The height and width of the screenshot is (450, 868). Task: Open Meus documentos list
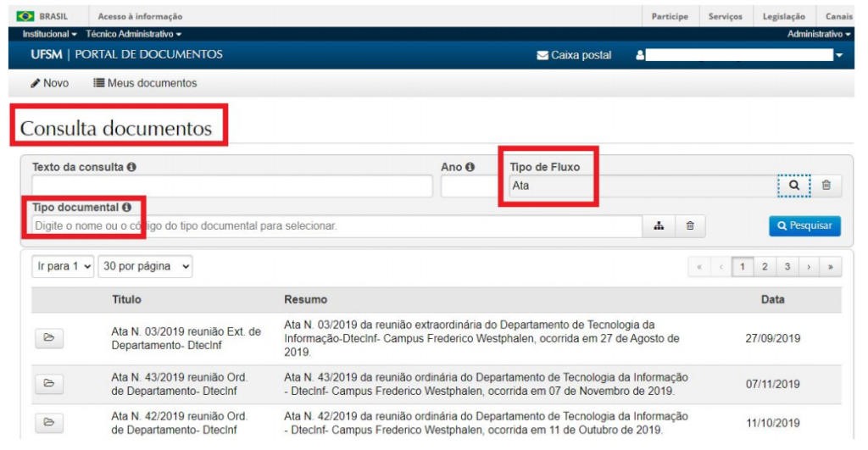145,83
